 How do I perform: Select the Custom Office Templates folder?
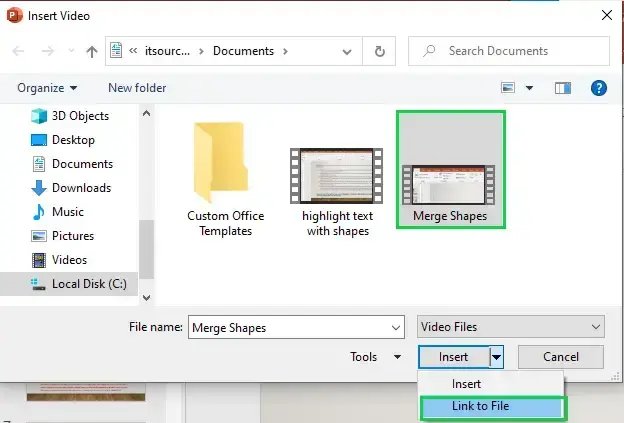pos(225,179)
